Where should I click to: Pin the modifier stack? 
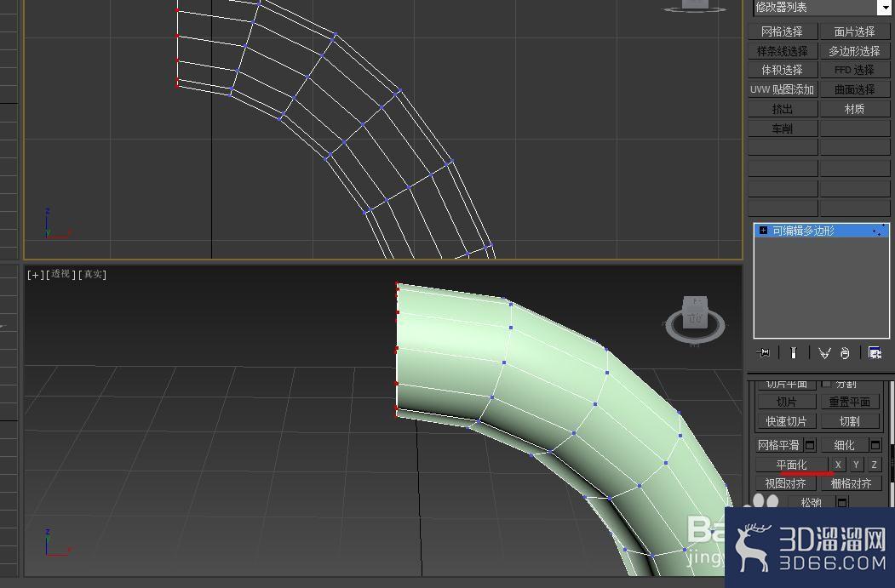(x=763, y=353)
